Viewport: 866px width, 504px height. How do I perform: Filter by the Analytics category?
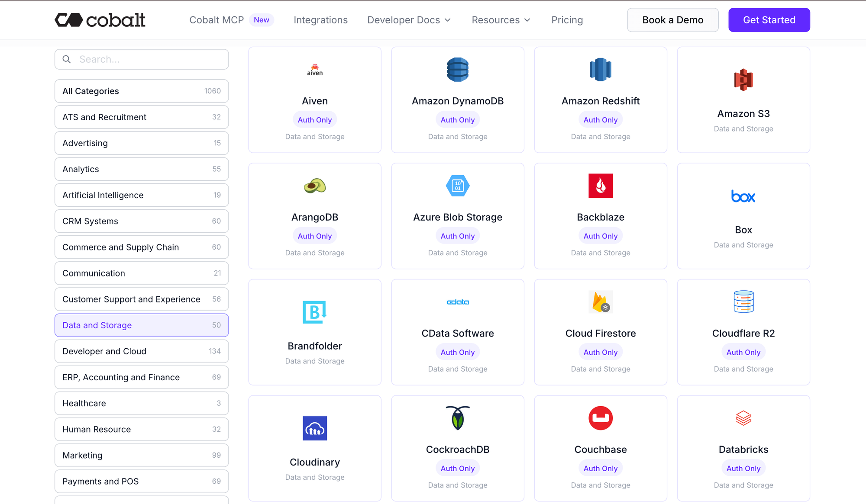tap(142, 169)
